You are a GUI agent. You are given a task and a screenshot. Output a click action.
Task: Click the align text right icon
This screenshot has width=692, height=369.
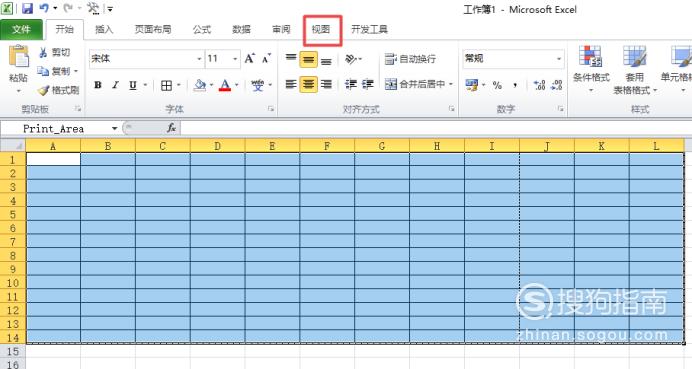[326, 84]
